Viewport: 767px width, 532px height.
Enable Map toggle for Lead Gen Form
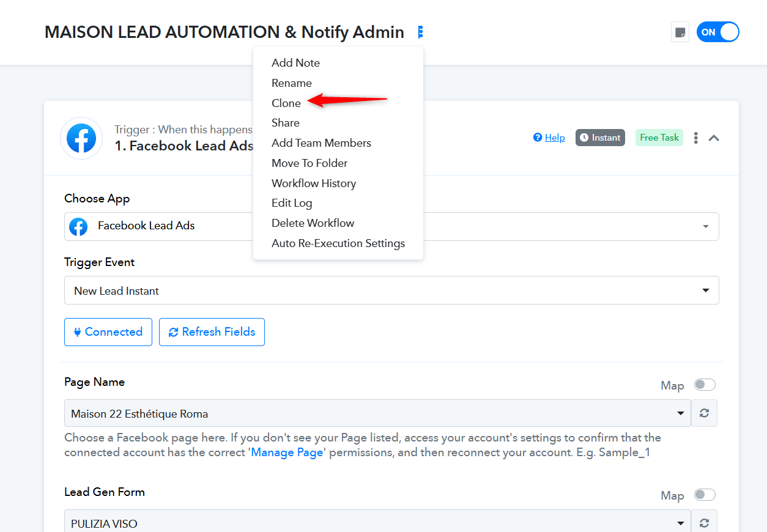coord(705,495)
